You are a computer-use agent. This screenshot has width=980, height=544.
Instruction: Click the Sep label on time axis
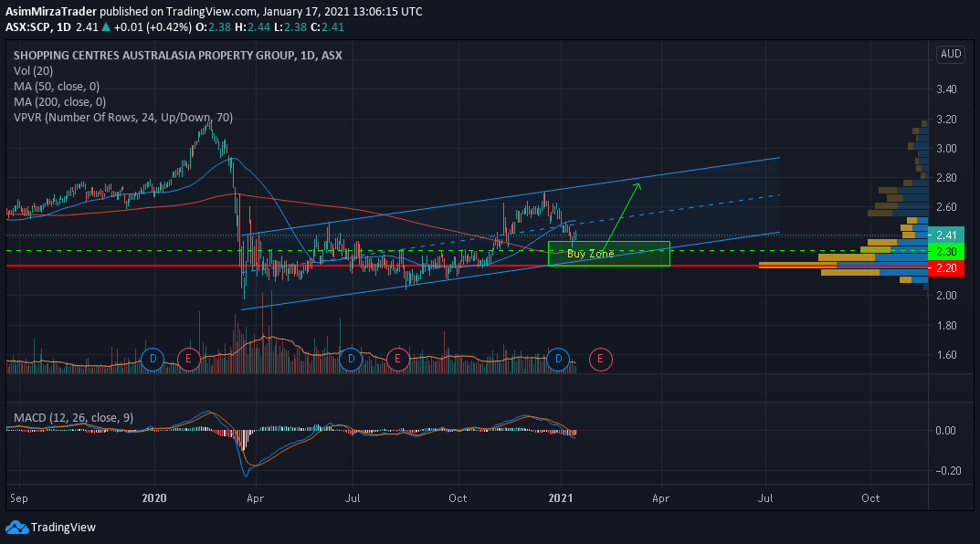pos(19,497)
